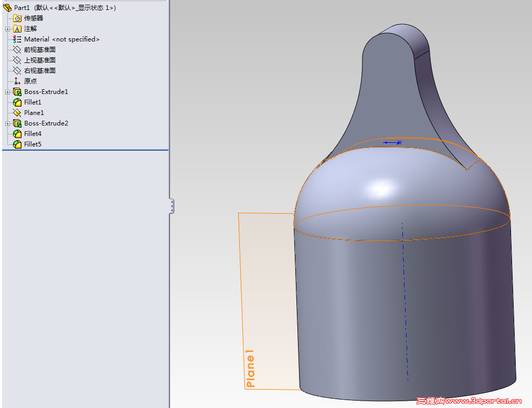Screen dimensions: 532x408
Task: Select the Material <not specified> entry
Action: coord(62,39)
